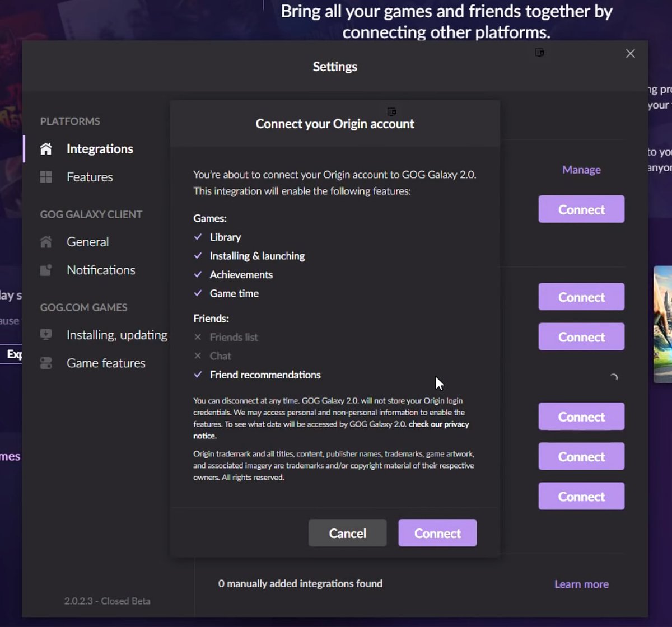Confirm Connect in the Origin account dialog

pyautogui.click(x=437, y=533)
